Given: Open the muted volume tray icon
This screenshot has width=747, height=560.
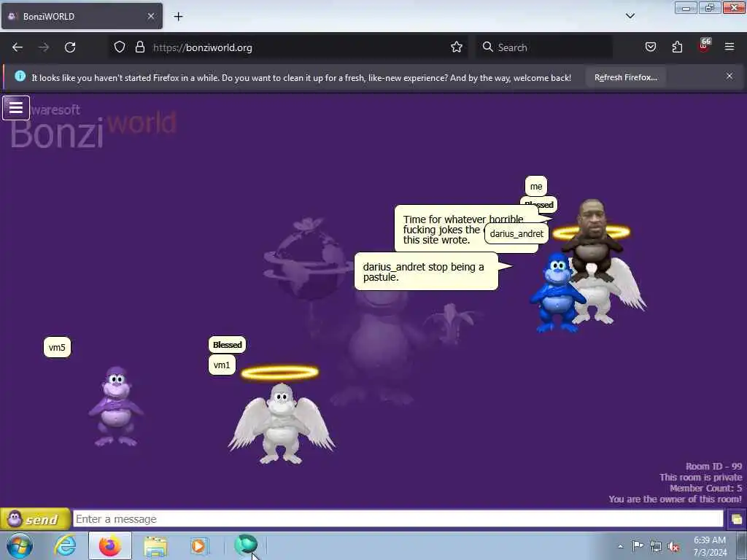Looking at the screenshot, I should click(673, 546).
